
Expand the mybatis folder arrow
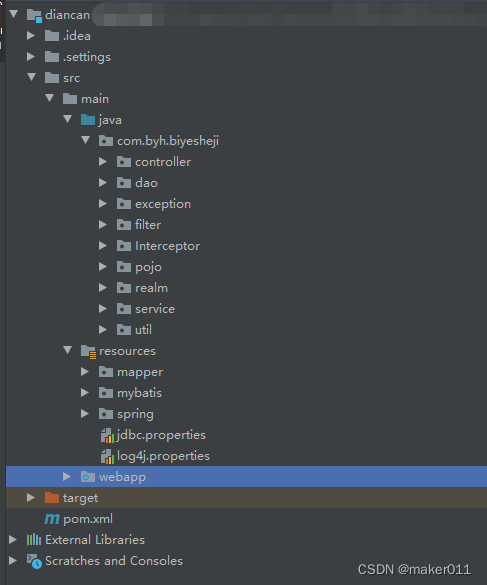tap(85, 392)
